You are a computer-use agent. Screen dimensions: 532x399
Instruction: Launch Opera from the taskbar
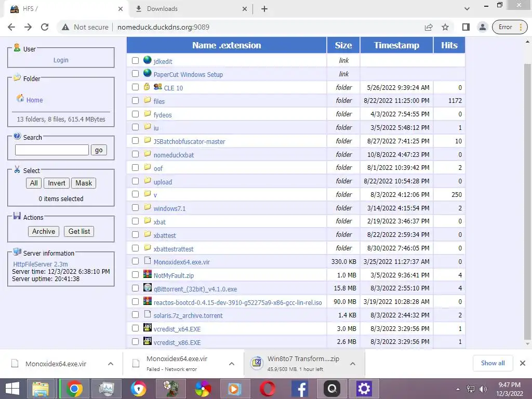(268, 389)
